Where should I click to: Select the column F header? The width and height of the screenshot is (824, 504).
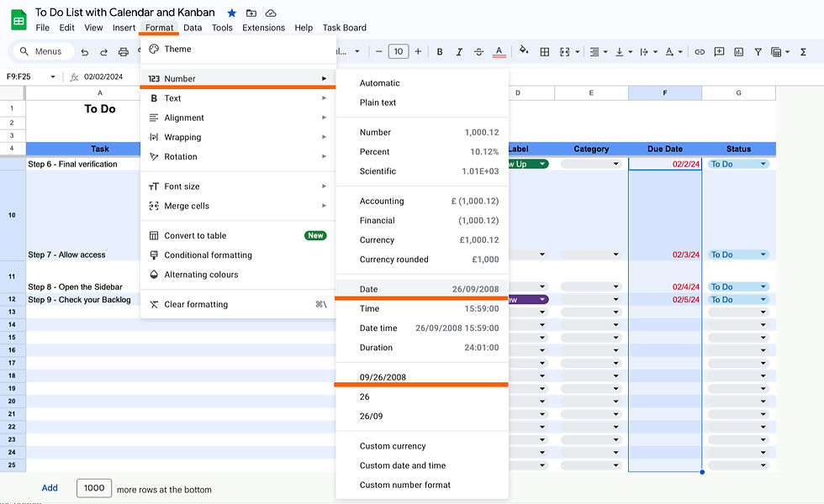point(665,93)
